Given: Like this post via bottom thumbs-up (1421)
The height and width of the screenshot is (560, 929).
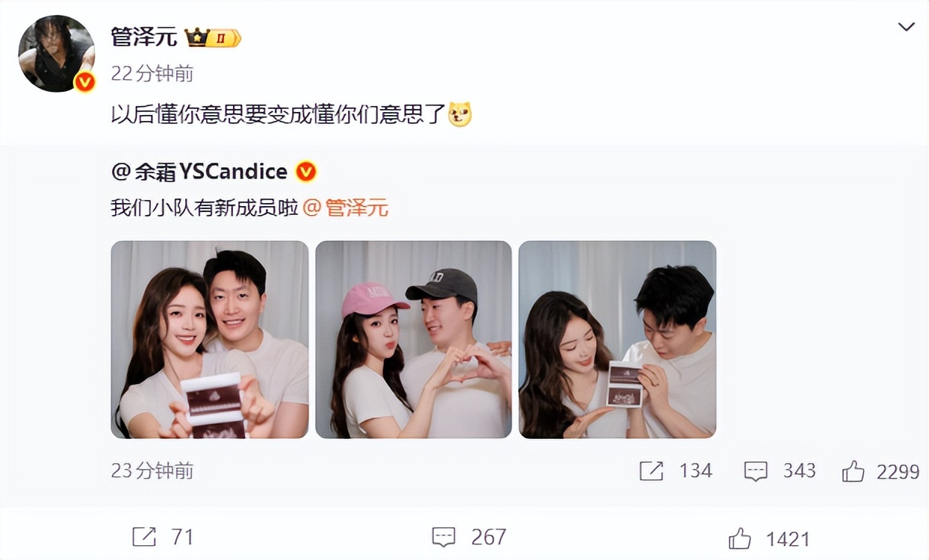Looking at the screenshot, I should (739, 537).
